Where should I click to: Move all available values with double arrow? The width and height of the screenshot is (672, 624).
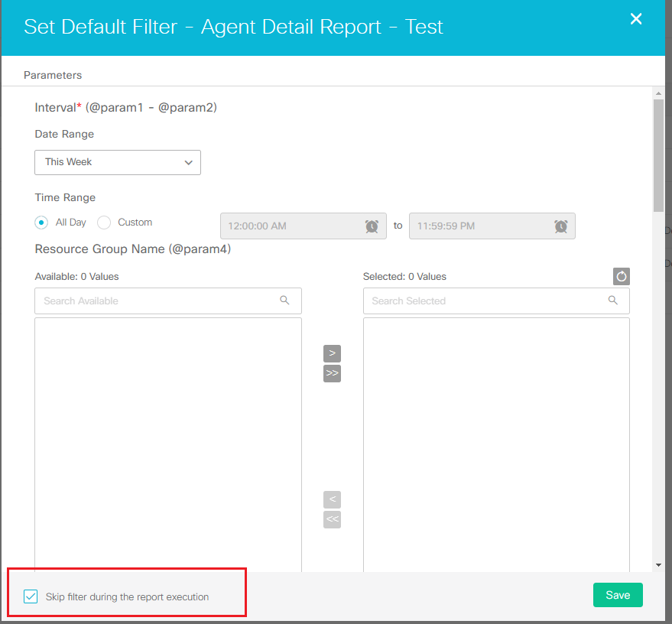(332, 373)
